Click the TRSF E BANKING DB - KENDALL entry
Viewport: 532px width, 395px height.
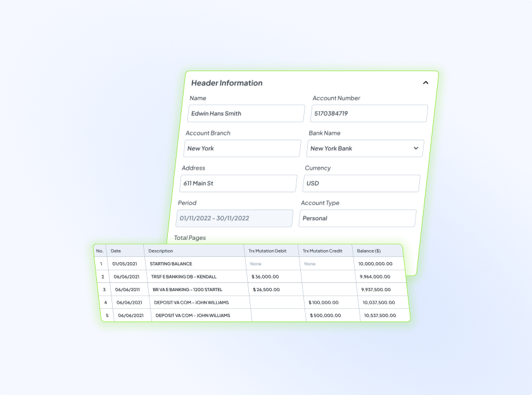coord(184,277)
